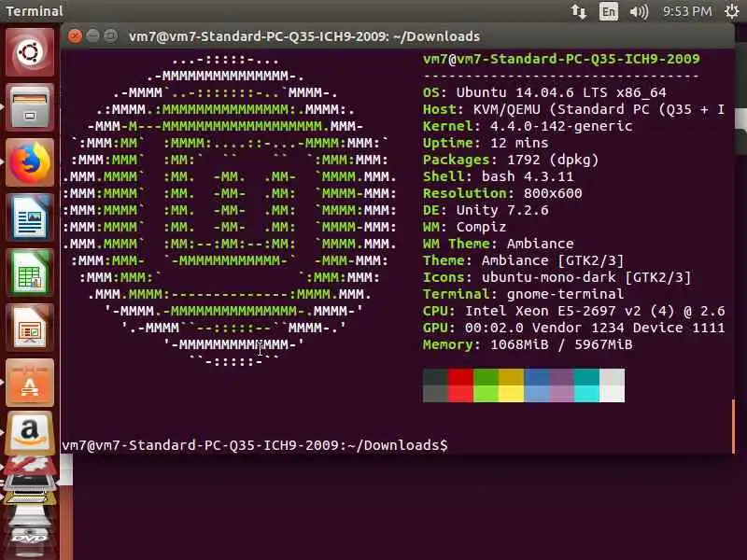Click the 'Terminal: gnome-terminal' line
Viewport: 747px width, 560px height.
523,294
